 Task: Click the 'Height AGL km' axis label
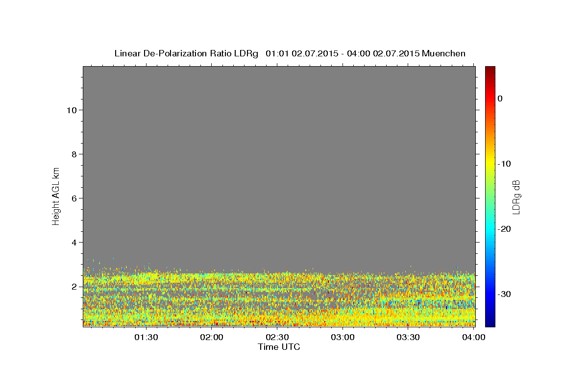[56, 196]
